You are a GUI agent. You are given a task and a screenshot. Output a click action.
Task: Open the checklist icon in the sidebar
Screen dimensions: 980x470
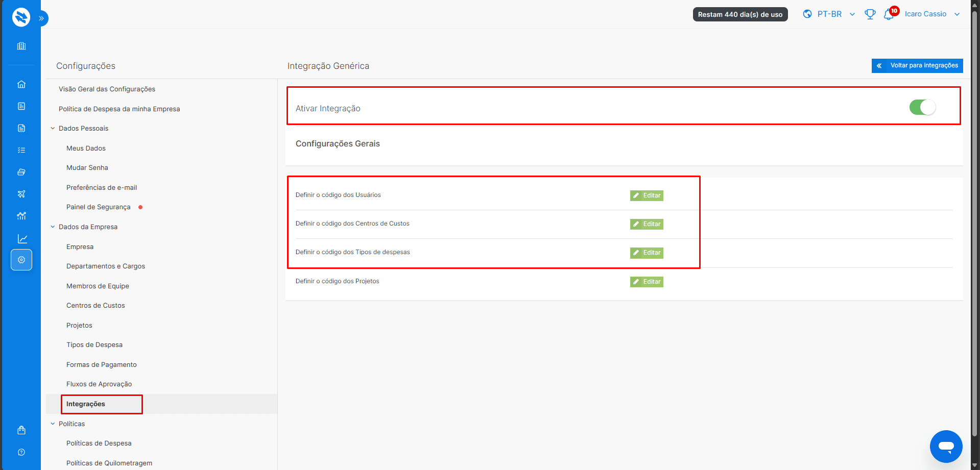tap(21, 150)
